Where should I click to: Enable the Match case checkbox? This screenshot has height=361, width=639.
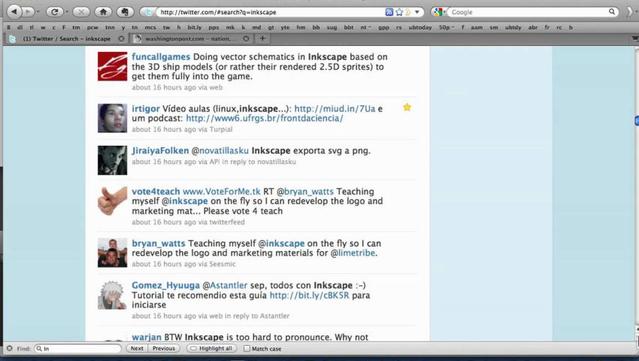(x=247, y=349)
